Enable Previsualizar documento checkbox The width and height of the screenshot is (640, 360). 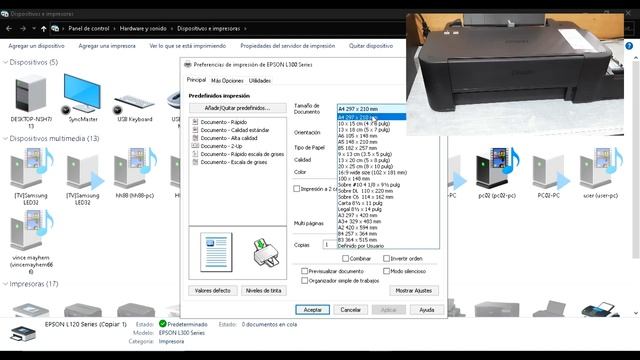304,271
